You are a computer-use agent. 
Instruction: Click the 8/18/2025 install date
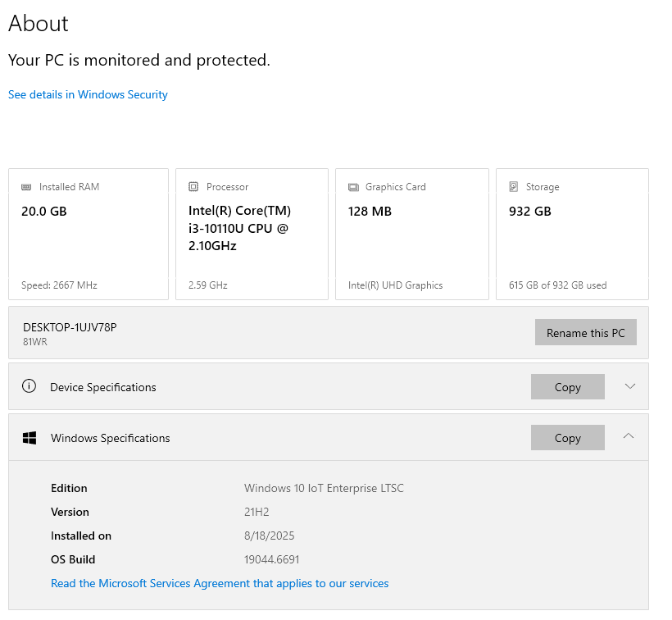[x=269, y=536]
